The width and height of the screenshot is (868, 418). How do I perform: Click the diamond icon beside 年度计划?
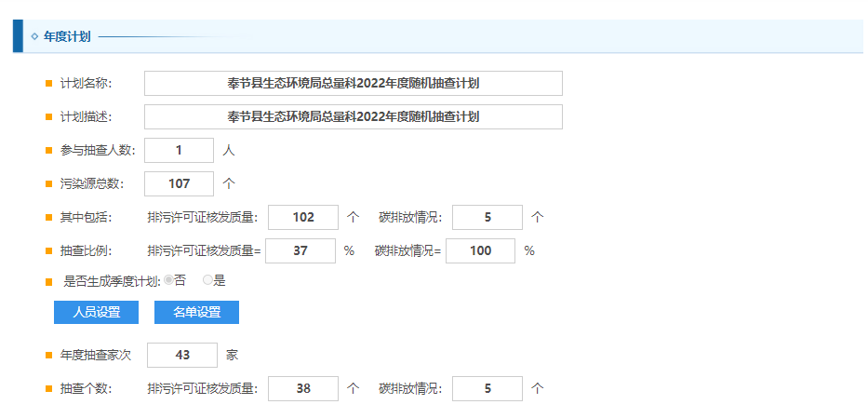(x=34, y=36)
